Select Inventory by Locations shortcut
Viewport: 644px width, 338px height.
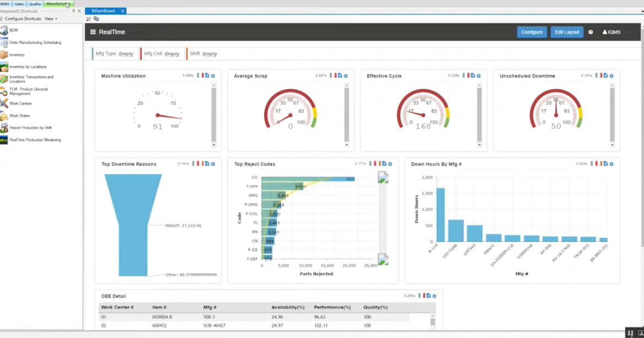[x=27, y=67]
